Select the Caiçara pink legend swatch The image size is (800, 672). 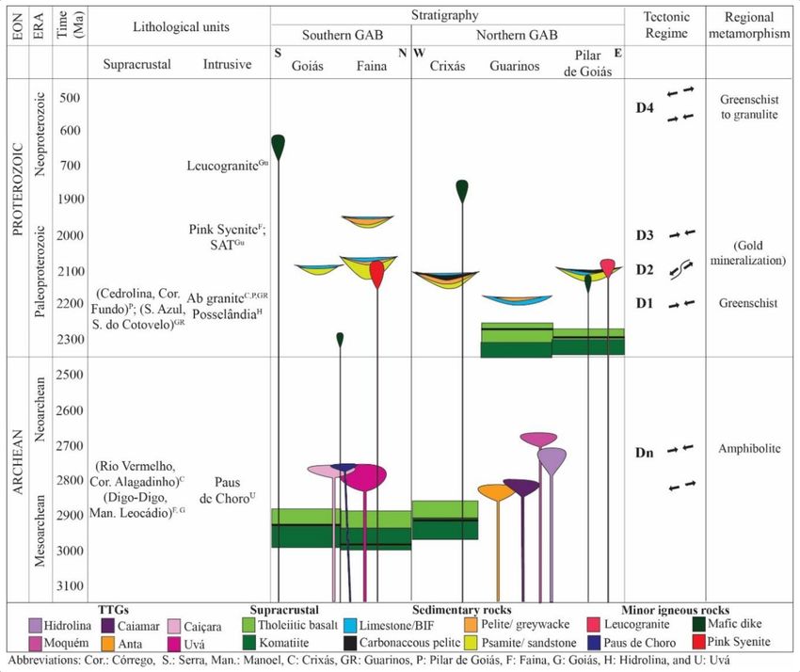(174, 626)
